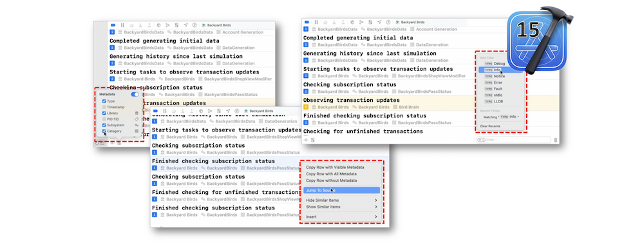Click Simulate Location arrow in Metadata window toolbar
The image size is (644, 243).
[x=185, y=25]
